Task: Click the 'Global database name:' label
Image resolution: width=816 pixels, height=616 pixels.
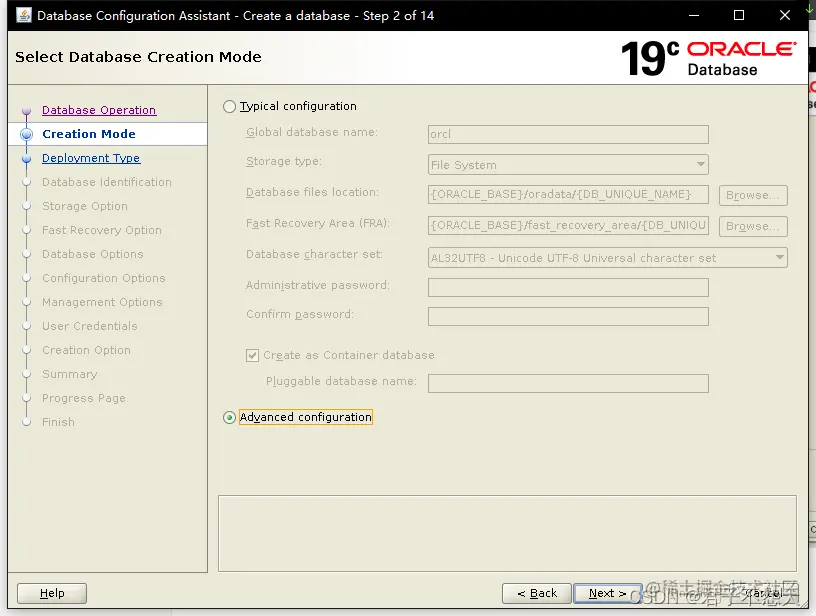Action: coord(312,132)
